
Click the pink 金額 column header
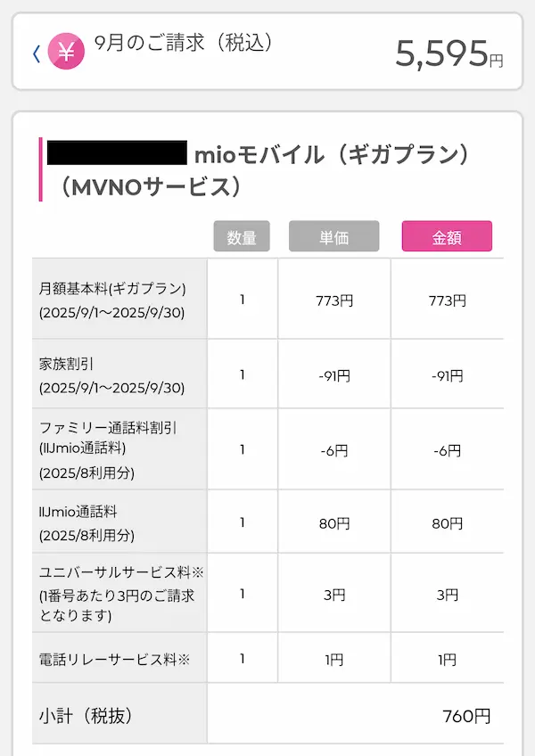click(447, 237)
